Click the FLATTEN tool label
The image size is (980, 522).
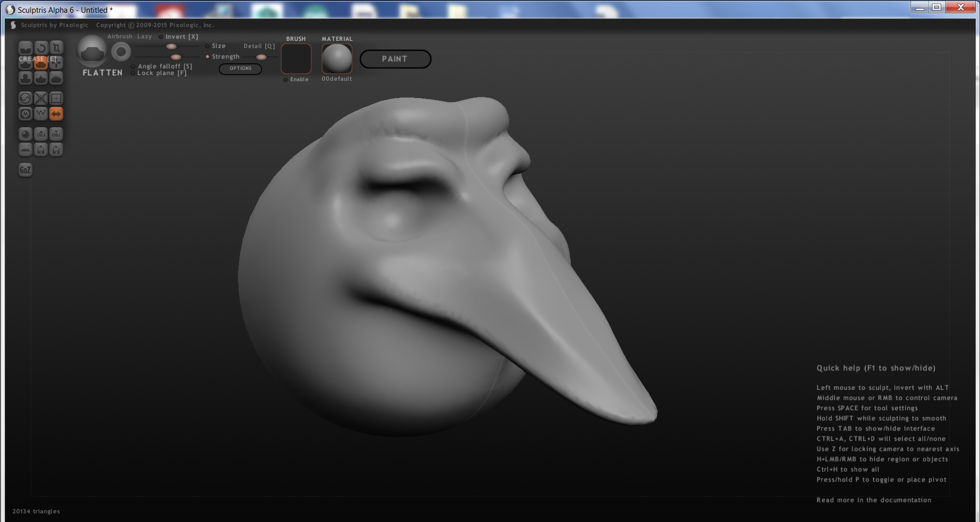point(103,73)
